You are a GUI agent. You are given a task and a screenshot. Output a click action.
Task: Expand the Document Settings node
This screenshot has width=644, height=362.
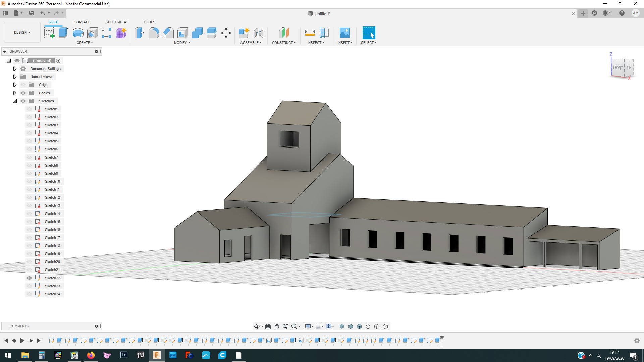pos(15,69)
